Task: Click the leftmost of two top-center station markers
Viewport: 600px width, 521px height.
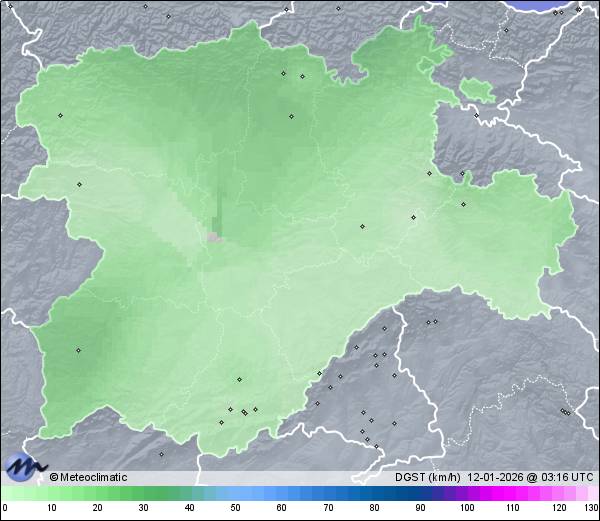Action: [x=284, y=73]
